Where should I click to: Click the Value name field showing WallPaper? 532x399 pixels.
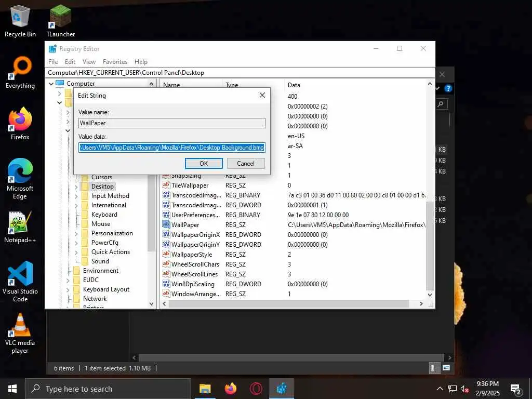point(171,123)
